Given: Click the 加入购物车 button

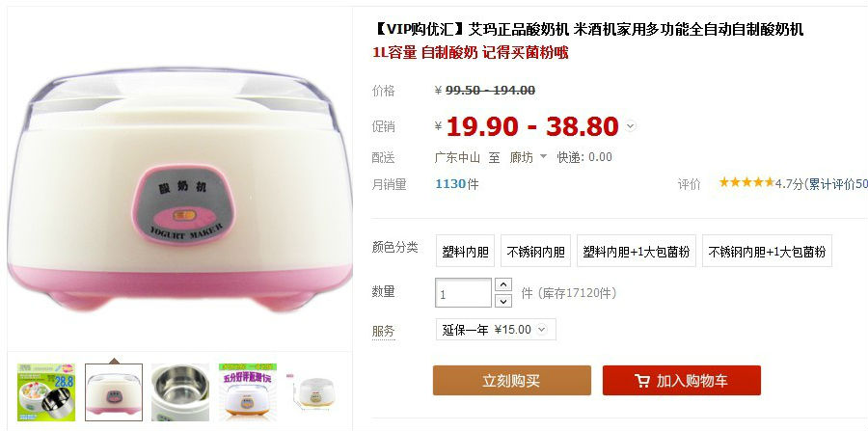Looking at the screenshot, I should point(682,381).
